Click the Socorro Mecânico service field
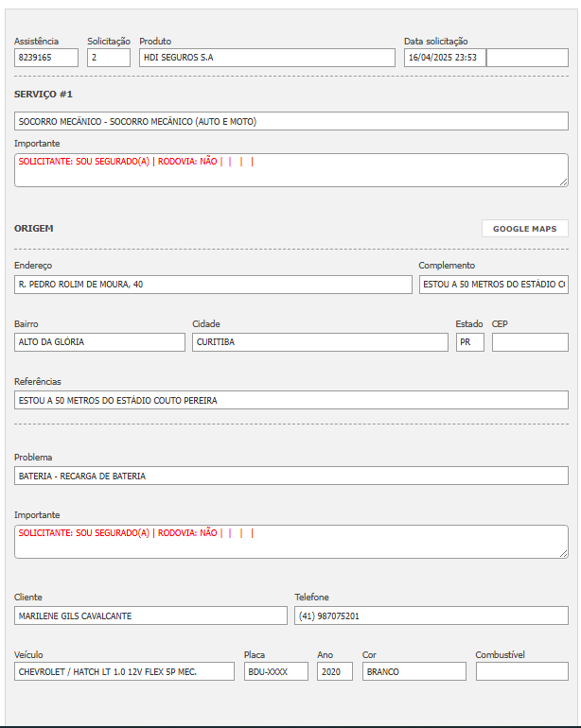Image resolution: width=581 pixels, height=728 pixels. pyautogui.click(x=291, y=121)
